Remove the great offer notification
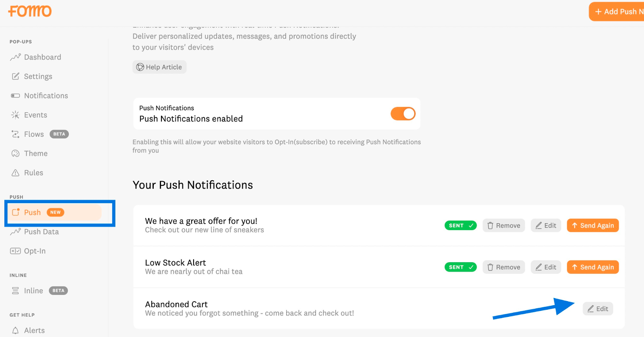The width and height of the screenshot is (644, 337). click(x=503, y=225)
